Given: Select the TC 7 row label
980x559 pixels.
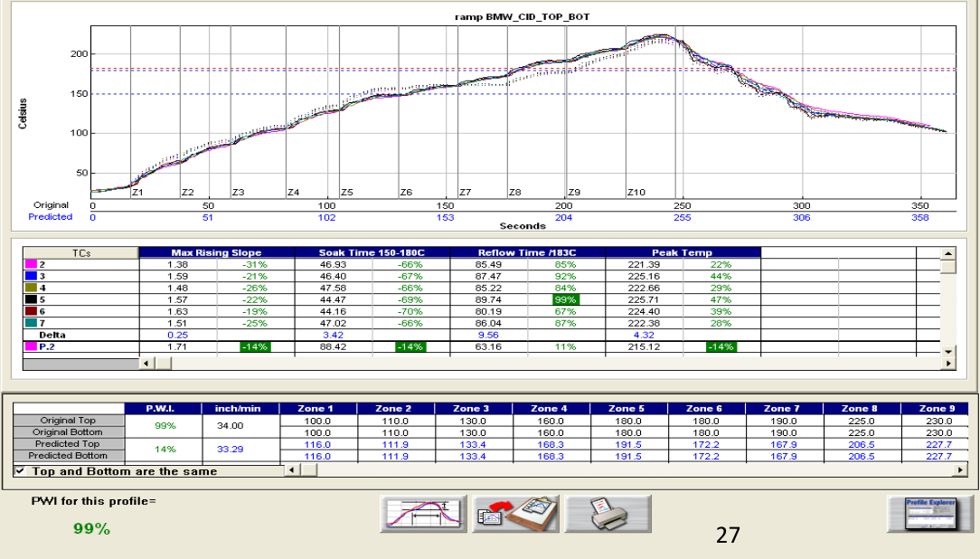Looking at the screenshot, I should coord(42,323).
